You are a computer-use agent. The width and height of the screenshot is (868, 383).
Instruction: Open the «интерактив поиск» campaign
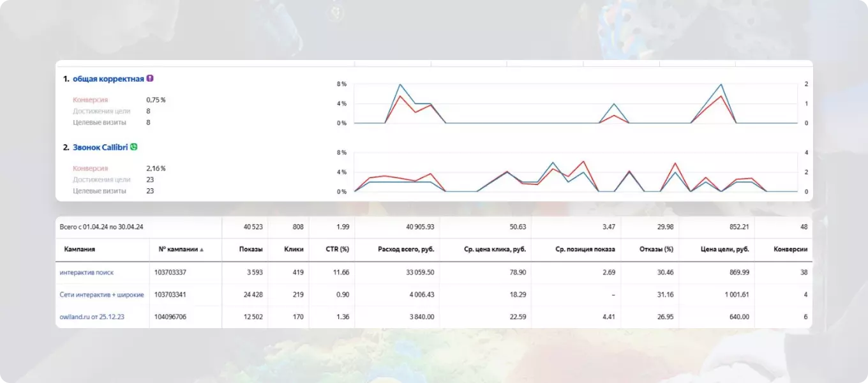click(x=87, y=273)
